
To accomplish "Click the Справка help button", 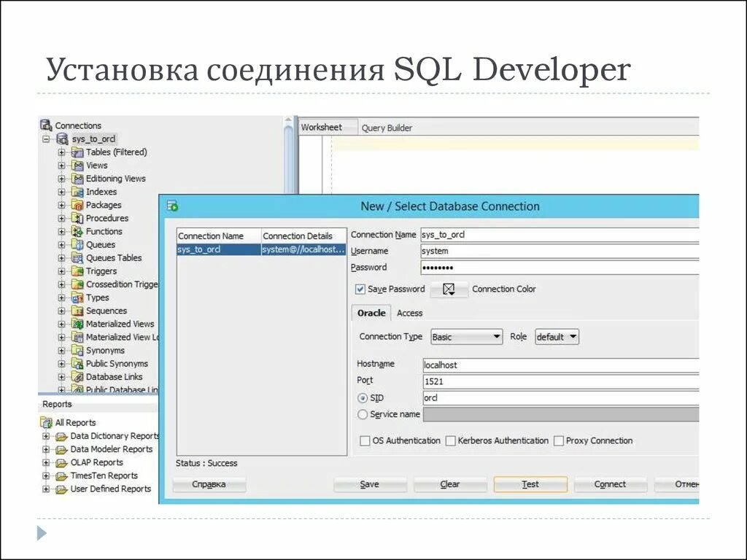I will (x=209, y=484).
